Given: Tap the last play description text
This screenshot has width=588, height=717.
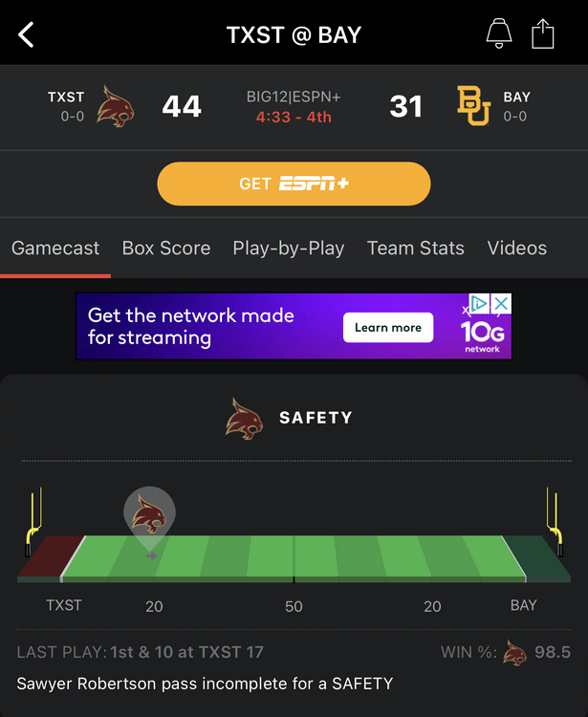Looking at the screenshot, I should (205, 684).
